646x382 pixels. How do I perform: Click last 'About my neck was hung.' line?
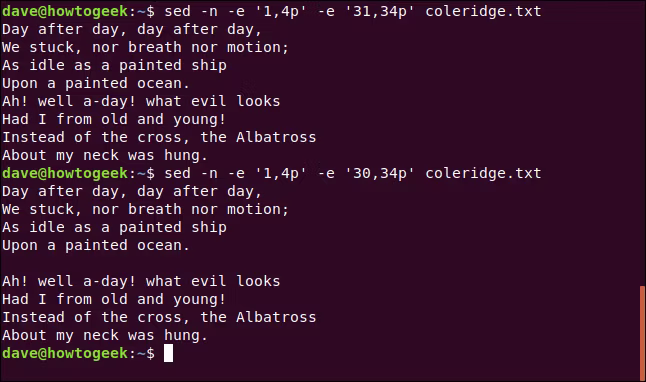pos(105,335)
